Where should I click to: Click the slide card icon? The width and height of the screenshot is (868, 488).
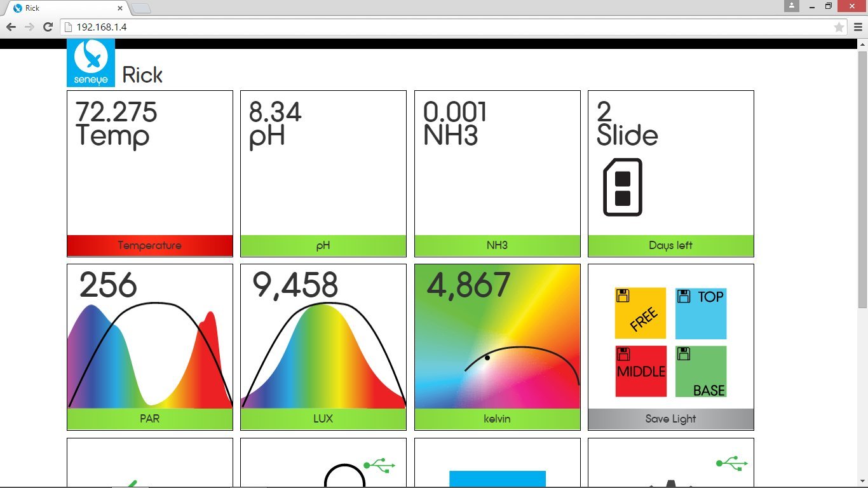click(x=623, y=187)
